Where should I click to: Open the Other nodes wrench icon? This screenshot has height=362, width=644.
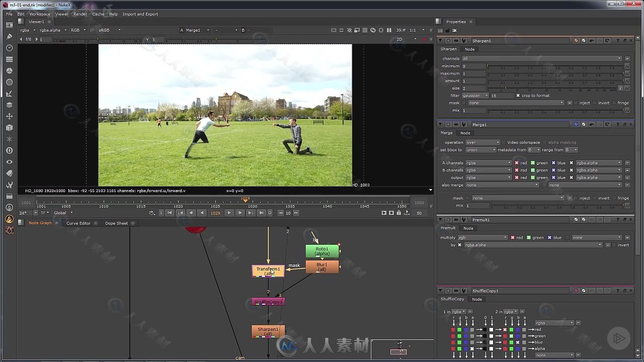(9, 185)
